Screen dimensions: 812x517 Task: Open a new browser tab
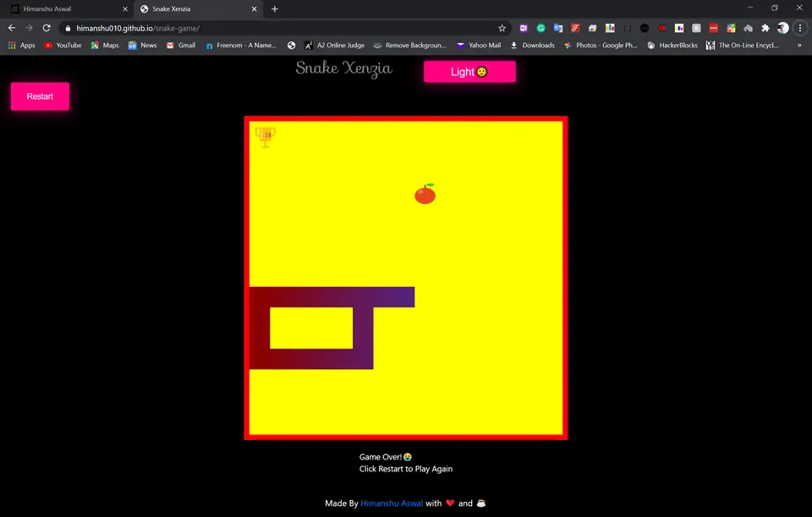275,8
